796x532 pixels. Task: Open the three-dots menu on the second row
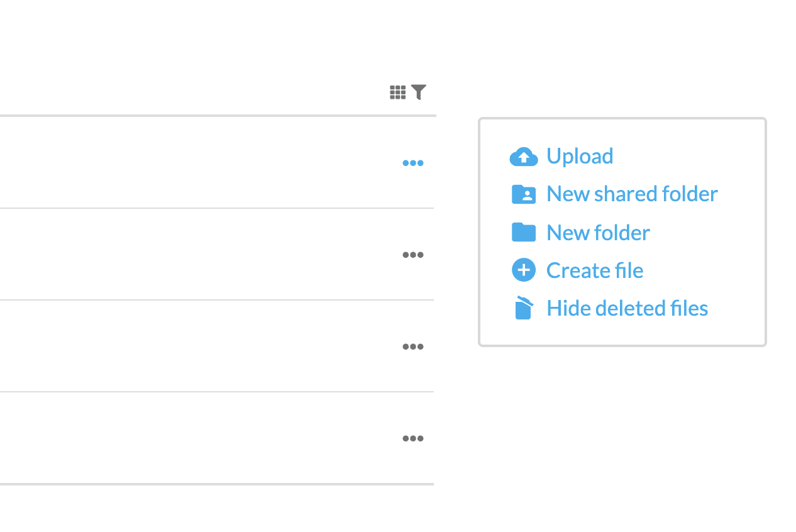tap(413, 255)
